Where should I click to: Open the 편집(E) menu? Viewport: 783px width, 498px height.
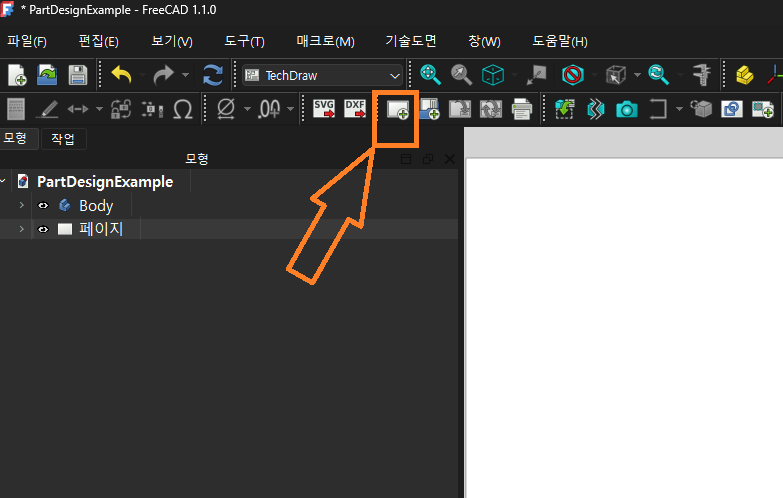click(x=98, y=41)
